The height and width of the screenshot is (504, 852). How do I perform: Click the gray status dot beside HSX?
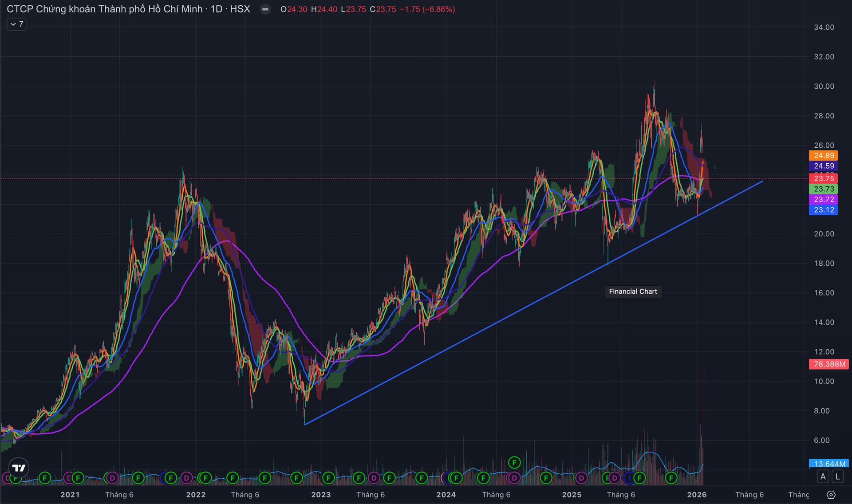265,9
